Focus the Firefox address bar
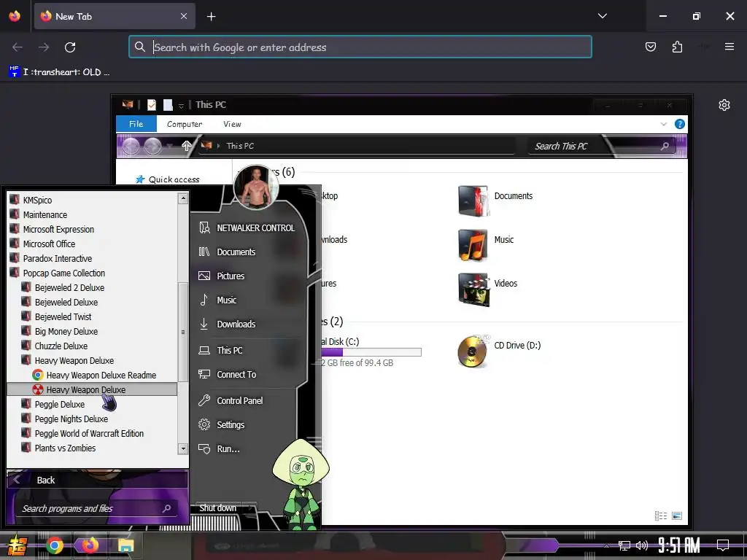The width and height of the screenshot is (747, 560). coord(360,47)
